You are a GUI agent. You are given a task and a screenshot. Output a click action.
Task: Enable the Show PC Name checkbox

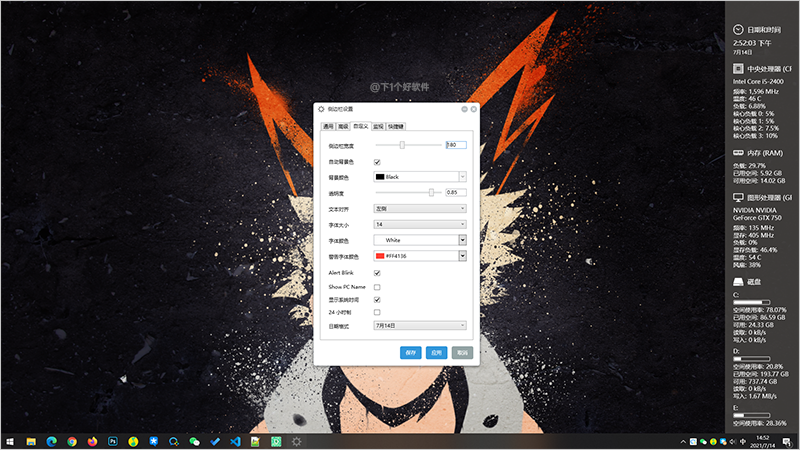[377, 287]
